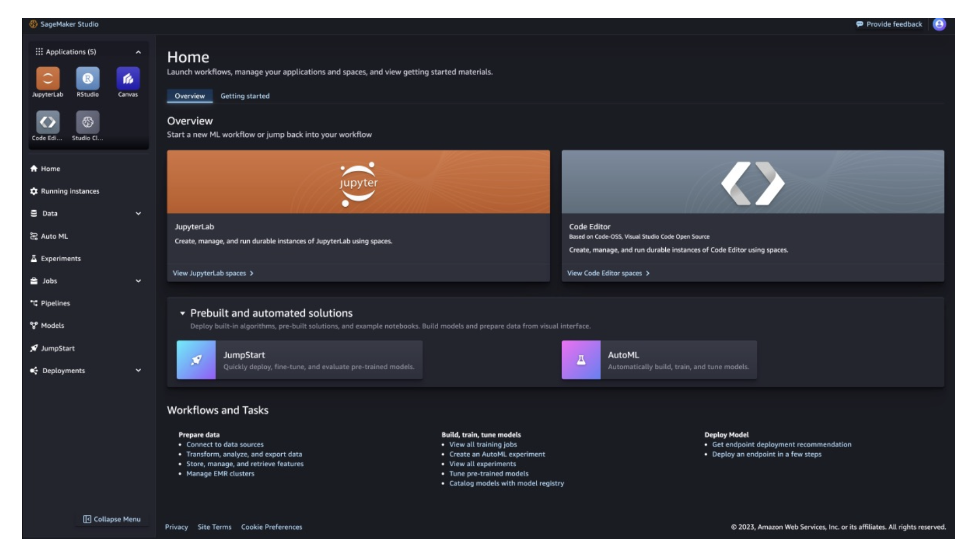
Task: Open the Studio Classic app icon
Action: 88,122
